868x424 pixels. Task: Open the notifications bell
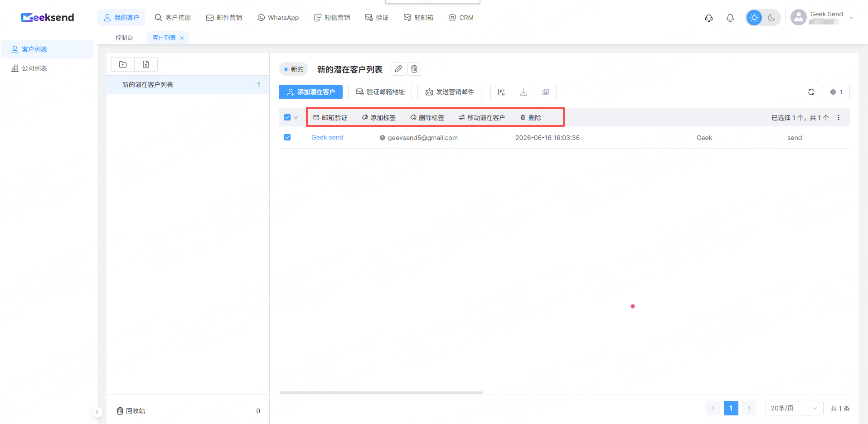(730, 18)
